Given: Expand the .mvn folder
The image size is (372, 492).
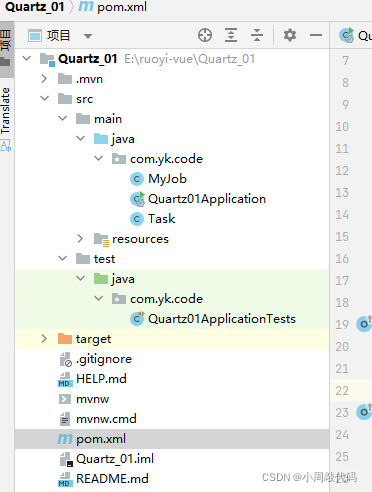Looking at the screenshot, I should tap(44, 79).
